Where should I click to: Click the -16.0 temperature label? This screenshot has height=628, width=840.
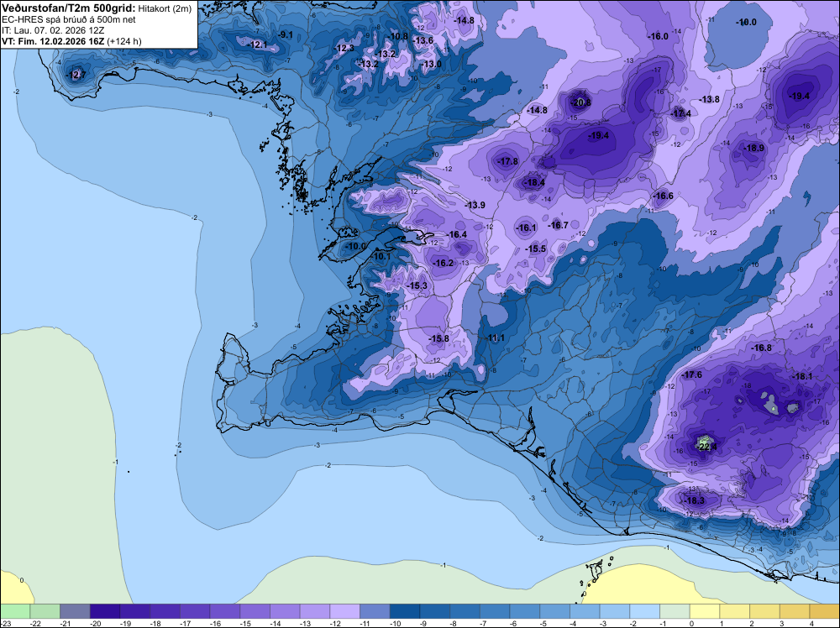pyautogui.click(x=659, y=36)
